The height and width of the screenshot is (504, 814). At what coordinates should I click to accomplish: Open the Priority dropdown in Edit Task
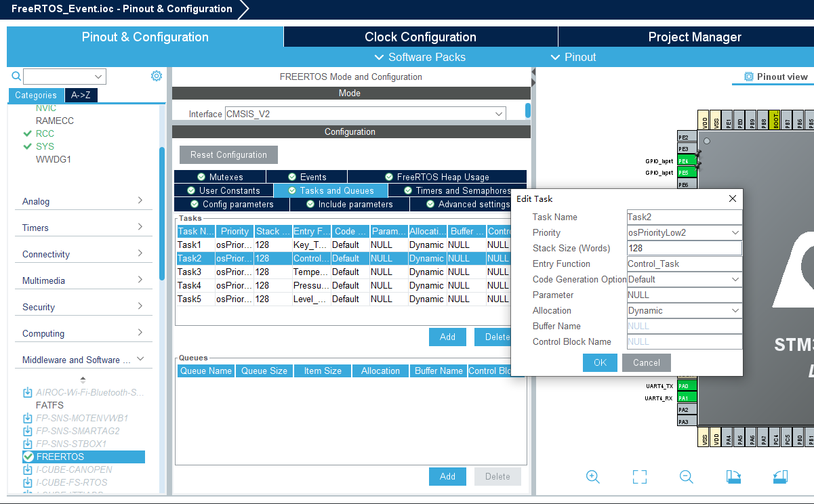735,232
